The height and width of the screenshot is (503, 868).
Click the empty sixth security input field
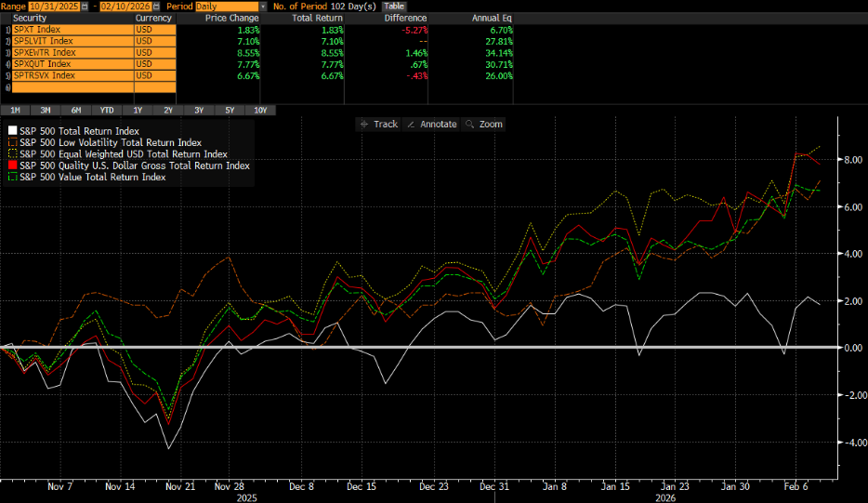72,87
